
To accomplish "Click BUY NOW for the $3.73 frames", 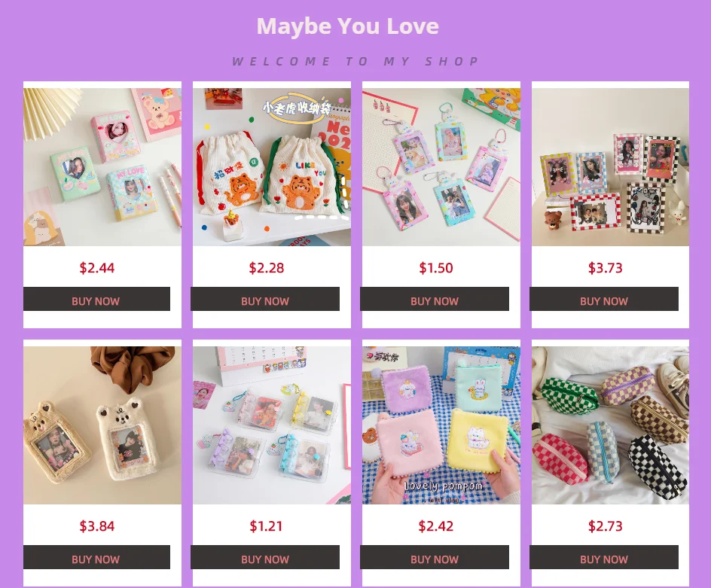I will click(x=604, y=299).
